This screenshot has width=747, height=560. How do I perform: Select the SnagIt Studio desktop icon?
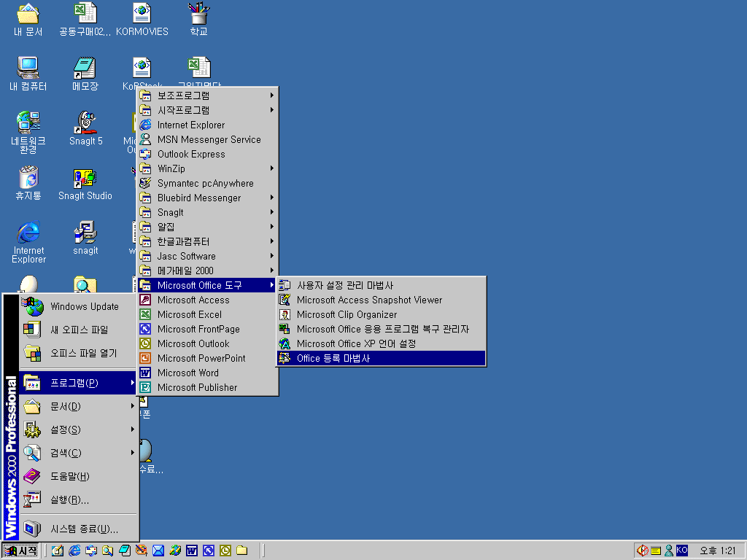[85, 183]
